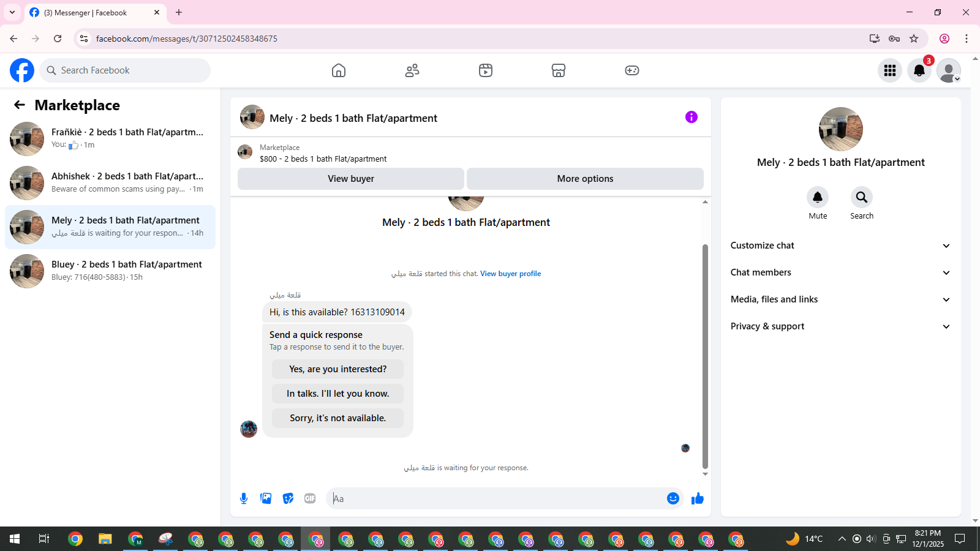Click the browser address bar URL
The height and width of the screenshot is (551, 980).
pyautogui.click(x=186, y=39)
